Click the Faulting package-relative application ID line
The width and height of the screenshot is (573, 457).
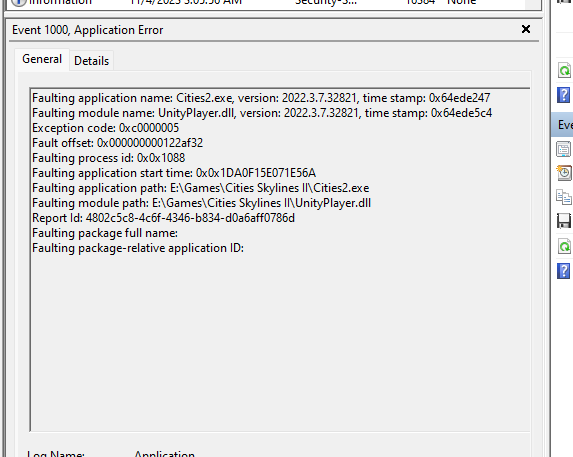pyautogui.click(x=138, y=248)
